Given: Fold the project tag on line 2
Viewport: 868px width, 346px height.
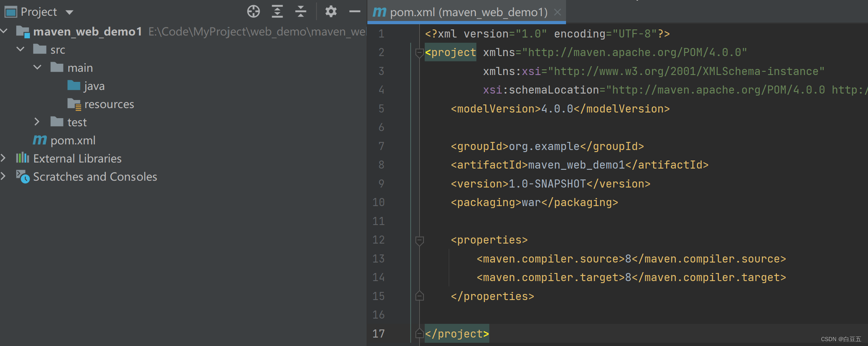Looking at the screenshot, I should (419, 53).
